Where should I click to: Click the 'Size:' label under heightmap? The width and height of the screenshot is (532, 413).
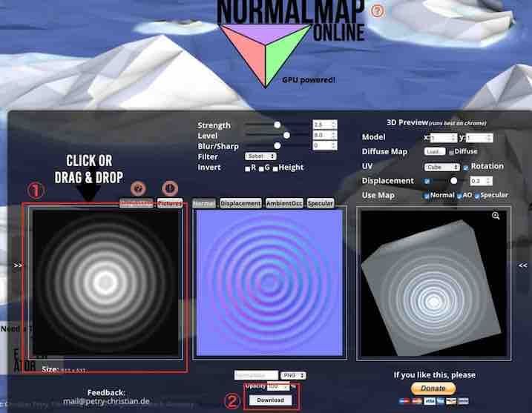[x=50, y=369]
